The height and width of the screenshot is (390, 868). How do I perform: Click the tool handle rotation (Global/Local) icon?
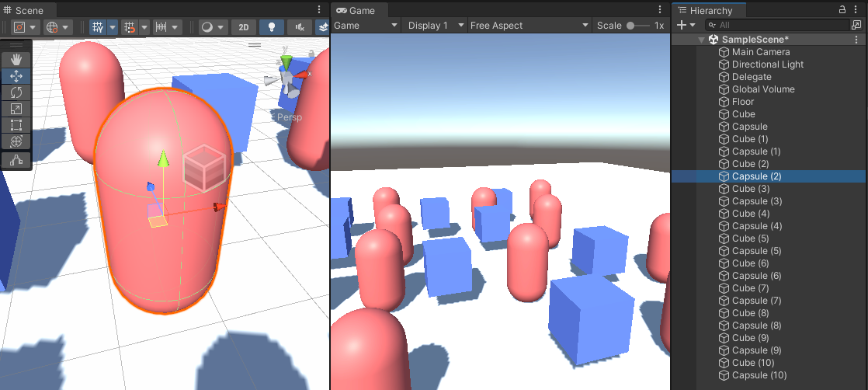coord(52,27)
